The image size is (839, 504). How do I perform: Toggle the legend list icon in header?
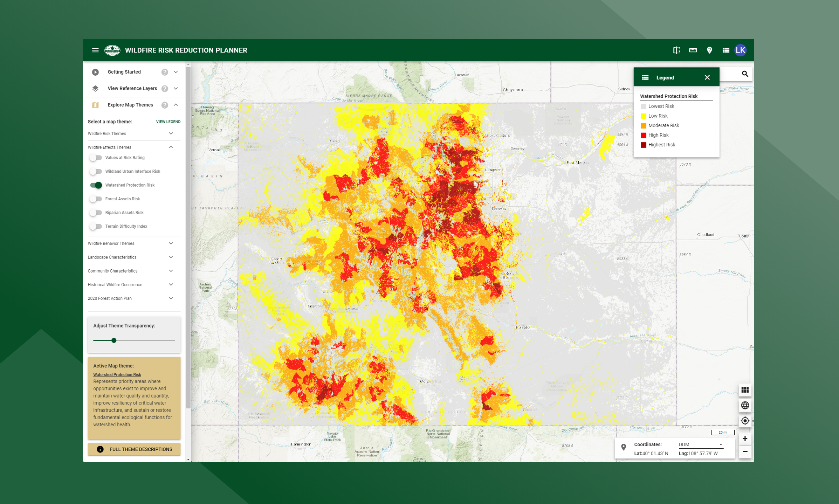[726, 50]
